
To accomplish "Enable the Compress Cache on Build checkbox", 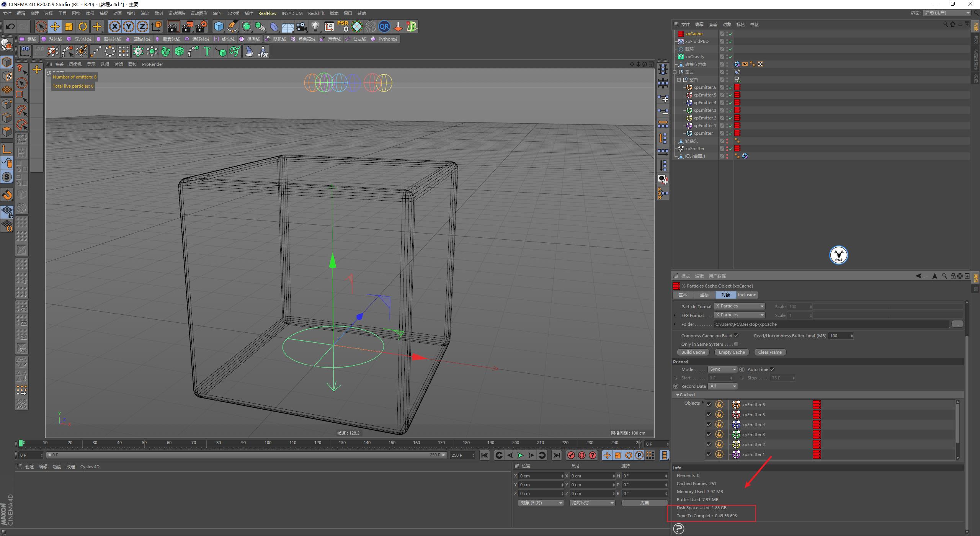I will tap(736, 335).
